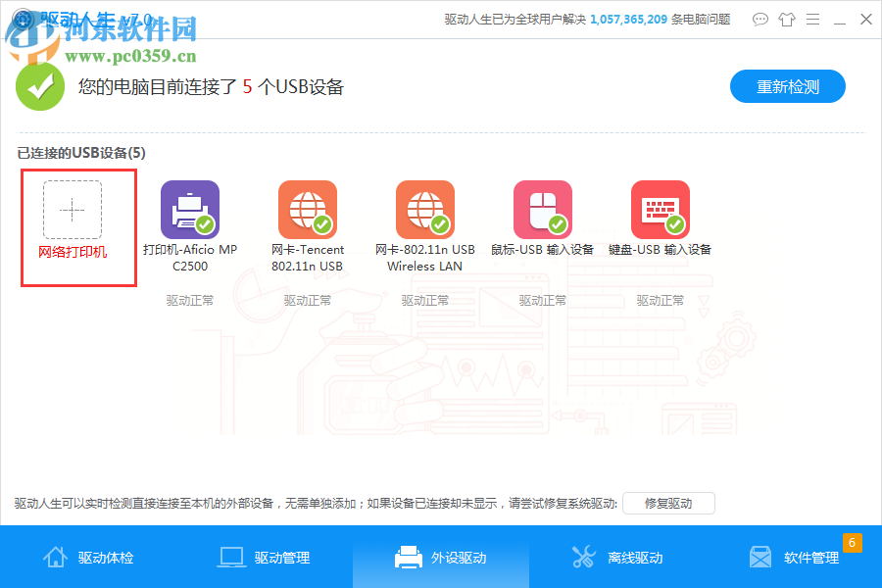This screenshot has height=588, width=882.
Task: Select the USB mouse input device icon
Action: pyautogui.click(x=542, y=209)
